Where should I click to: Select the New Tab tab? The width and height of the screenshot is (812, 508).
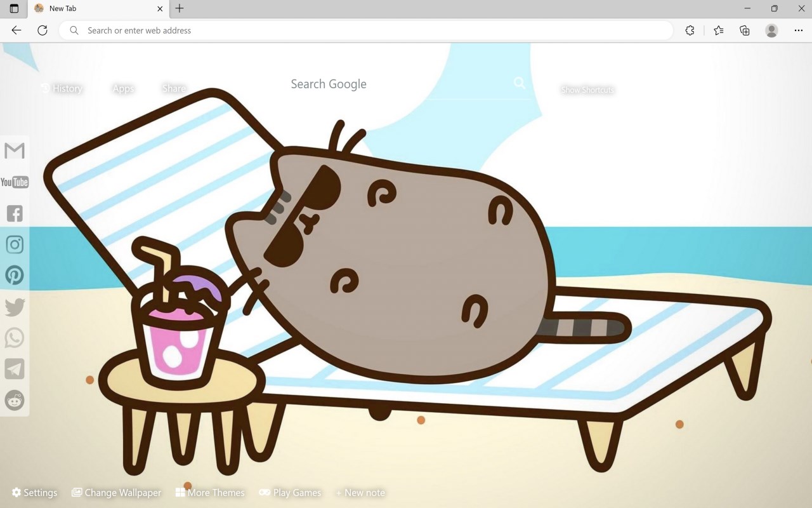pos(98,9)
